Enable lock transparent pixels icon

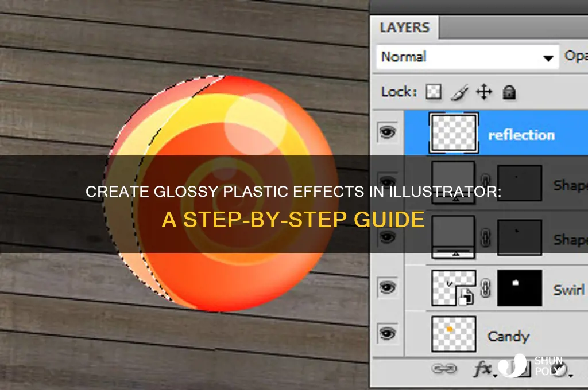pyautogui.click(x=434, y=92)
